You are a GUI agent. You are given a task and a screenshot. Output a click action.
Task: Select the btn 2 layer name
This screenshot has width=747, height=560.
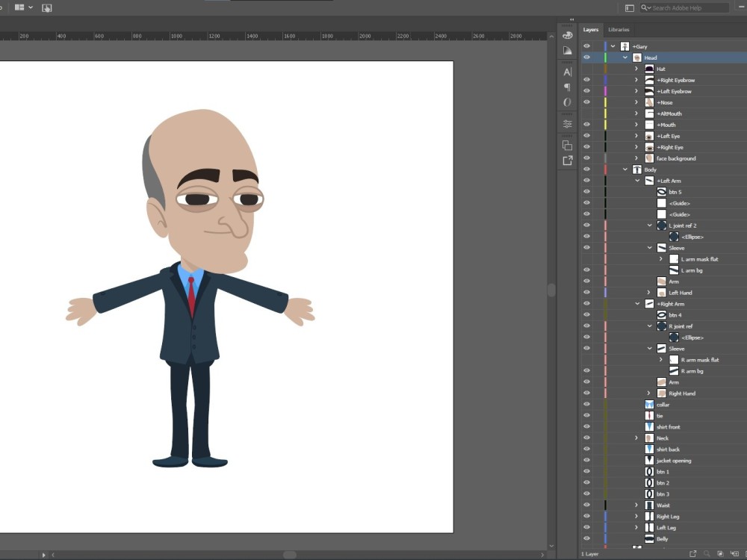coord(663,483)
